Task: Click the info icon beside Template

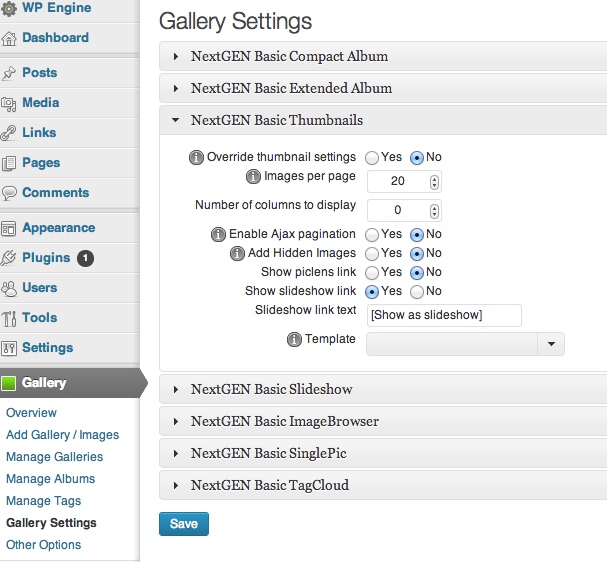Action: (x=294, y=339)
